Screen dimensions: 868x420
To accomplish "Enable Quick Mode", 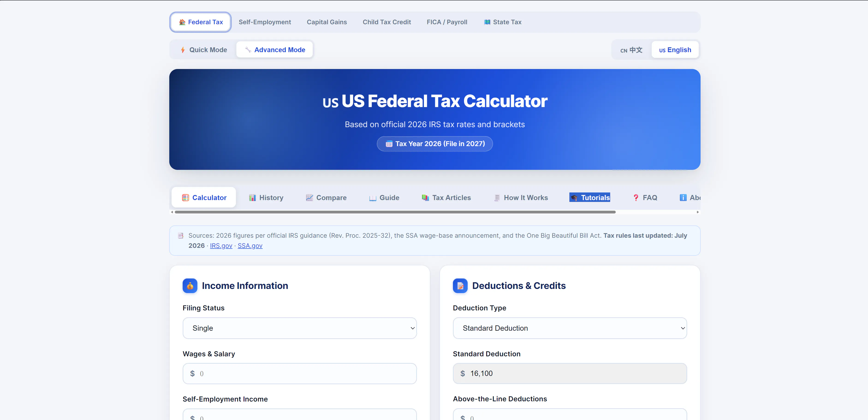I will (204, 50).
